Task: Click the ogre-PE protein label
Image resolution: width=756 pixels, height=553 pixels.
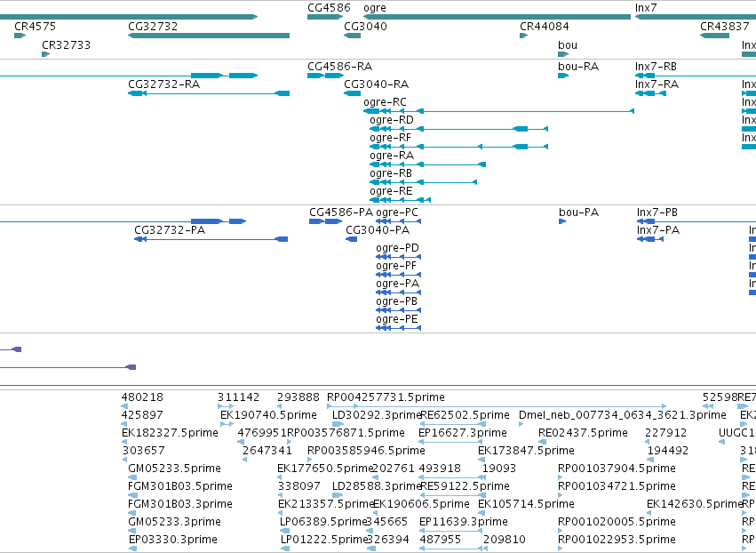Action: [397, 319]
